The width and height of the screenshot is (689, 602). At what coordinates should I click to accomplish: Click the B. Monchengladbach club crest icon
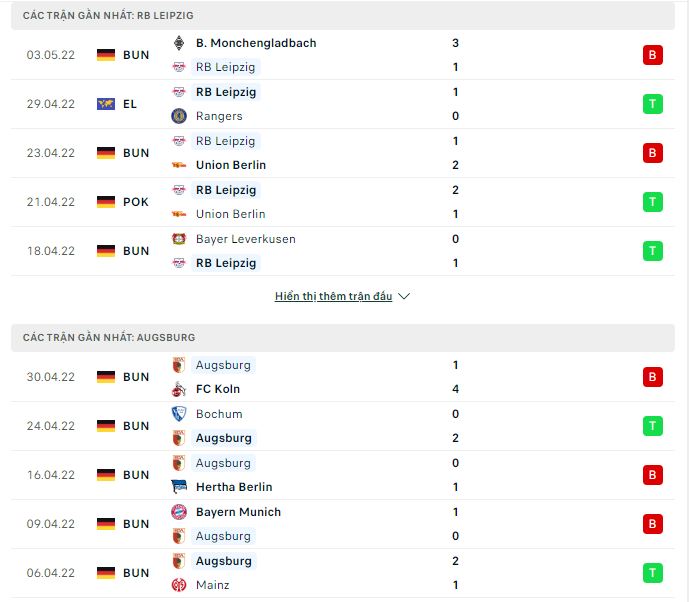pyautogui.click(x=178, y=43)
